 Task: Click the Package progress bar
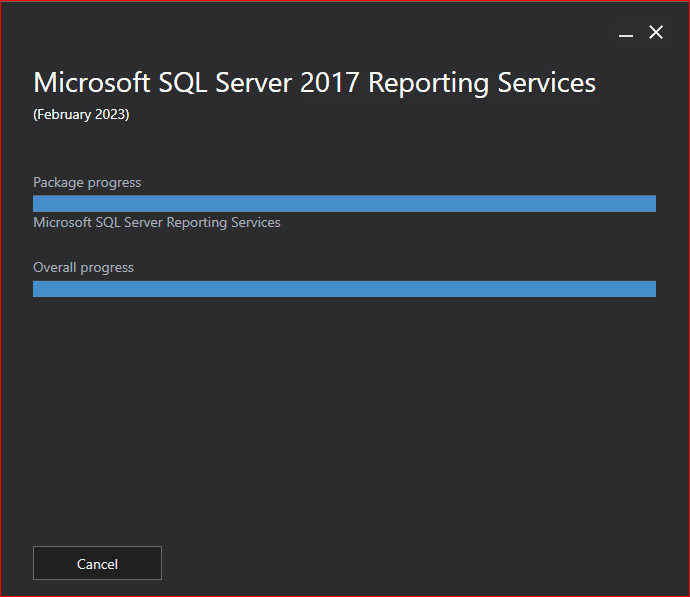344,203
